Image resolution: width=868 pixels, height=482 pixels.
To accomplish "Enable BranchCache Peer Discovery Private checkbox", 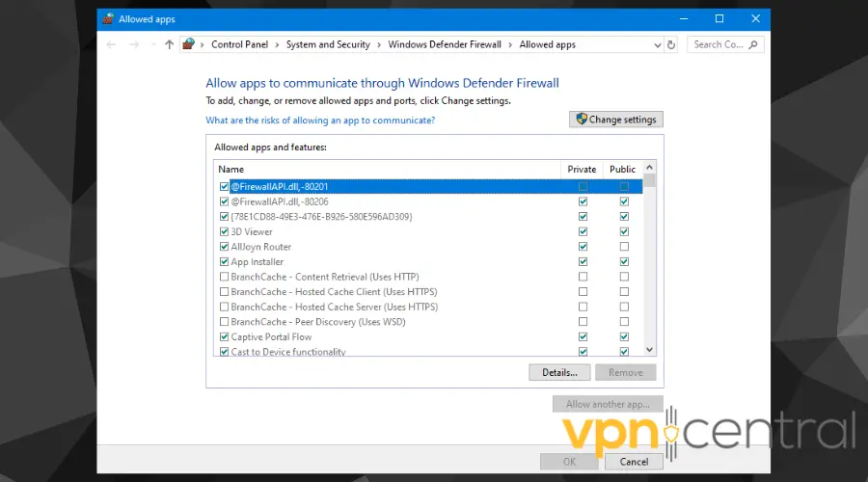I will pos(583,322).
